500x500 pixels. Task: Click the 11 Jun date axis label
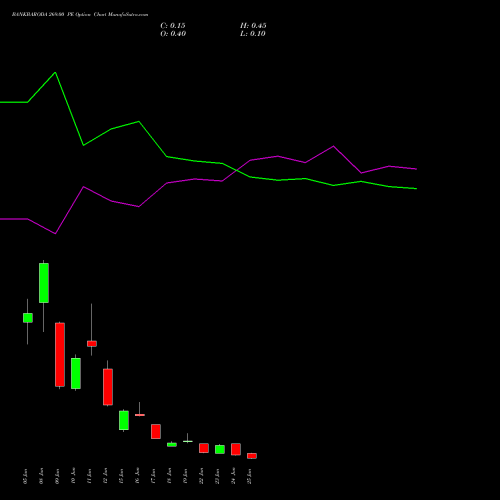coord(90,476)
